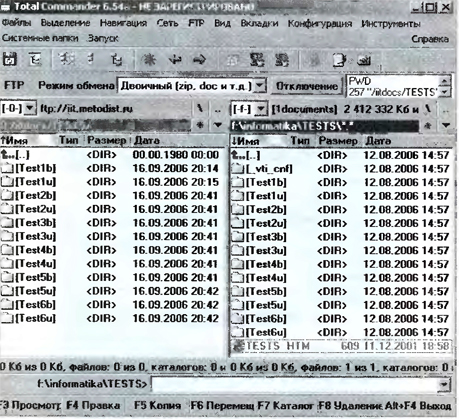Select [Test4u] row in right panel
Image resolution: width=459 pixels, height=419 pixels.
(x=341, y=278)
